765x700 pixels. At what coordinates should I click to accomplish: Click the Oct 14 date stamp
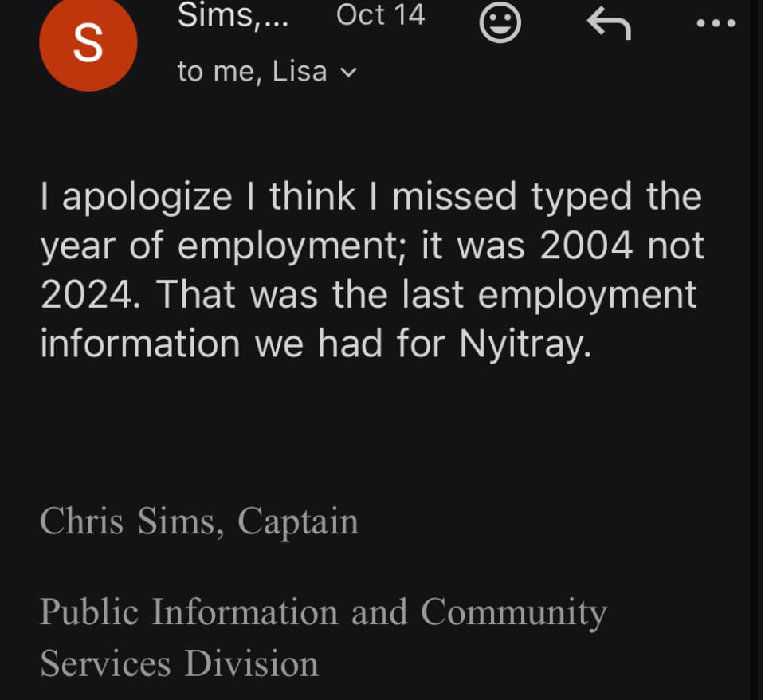tap(380, 15)
